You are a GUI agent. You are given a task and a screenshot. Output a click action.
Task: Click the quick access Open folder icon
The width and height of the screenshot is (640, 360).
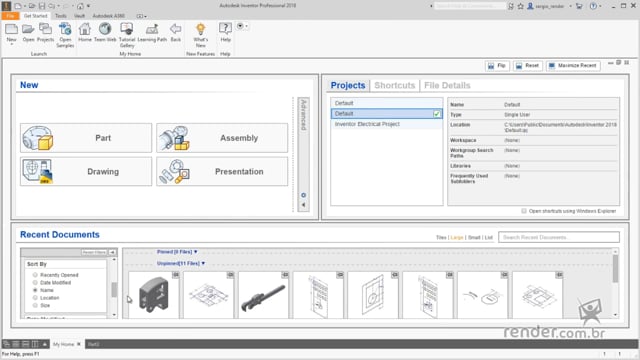click(x=32, y=6)
